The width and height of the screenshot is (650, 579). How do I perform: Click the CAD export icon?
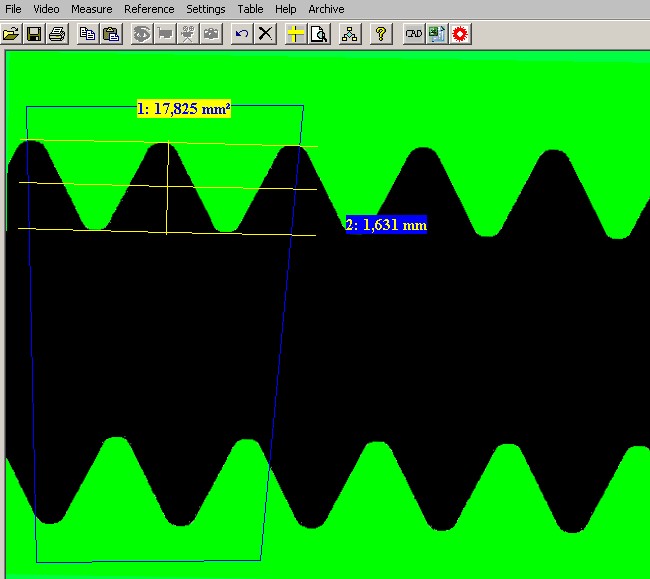[x=413, y=34]
